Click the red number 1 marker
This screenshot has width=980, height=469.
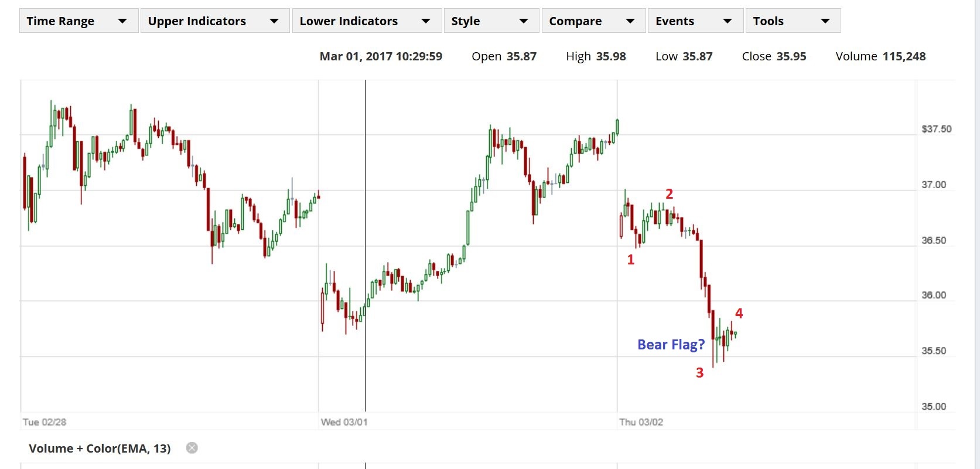click(x=630, y=260)
